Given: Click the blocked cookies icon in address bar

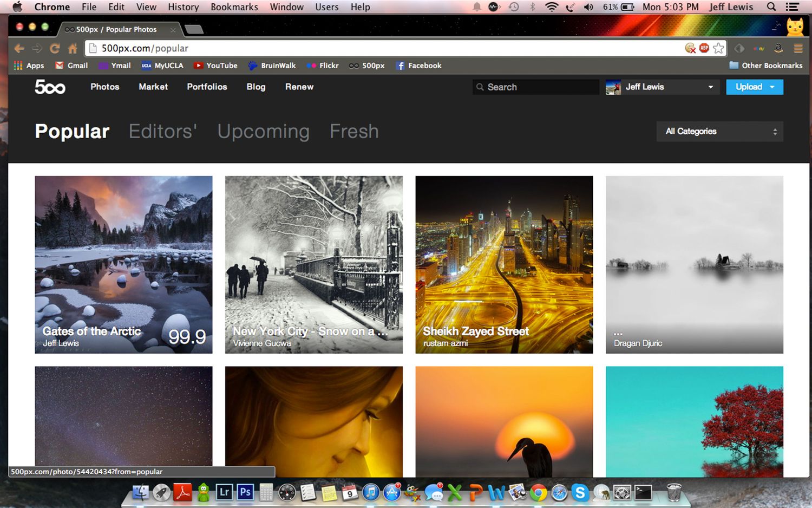Looking at the screenshot, I should pos(690,48).
